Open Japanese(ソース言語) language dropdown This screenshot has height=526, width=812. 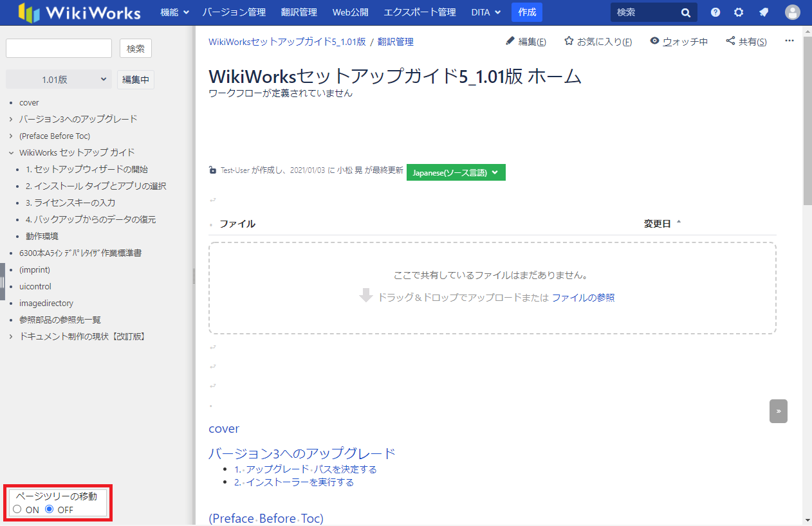pos(456,172)
